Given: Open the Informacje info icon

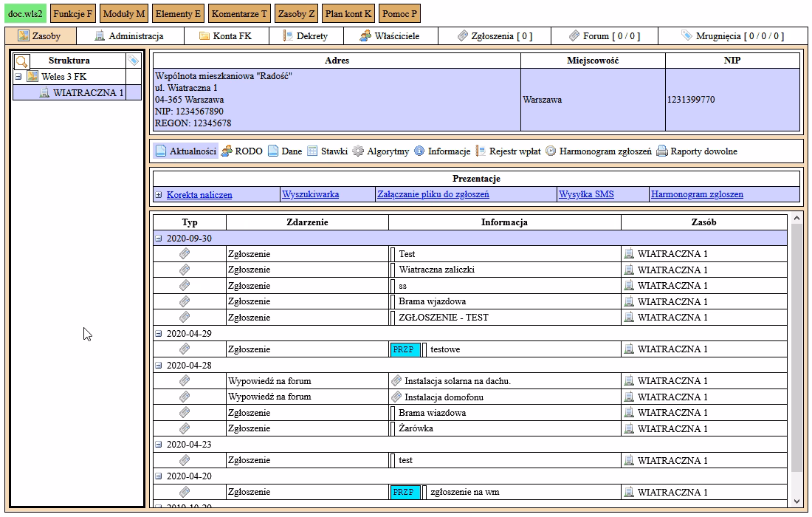Looking at the screenshot, I should [419, 151].
